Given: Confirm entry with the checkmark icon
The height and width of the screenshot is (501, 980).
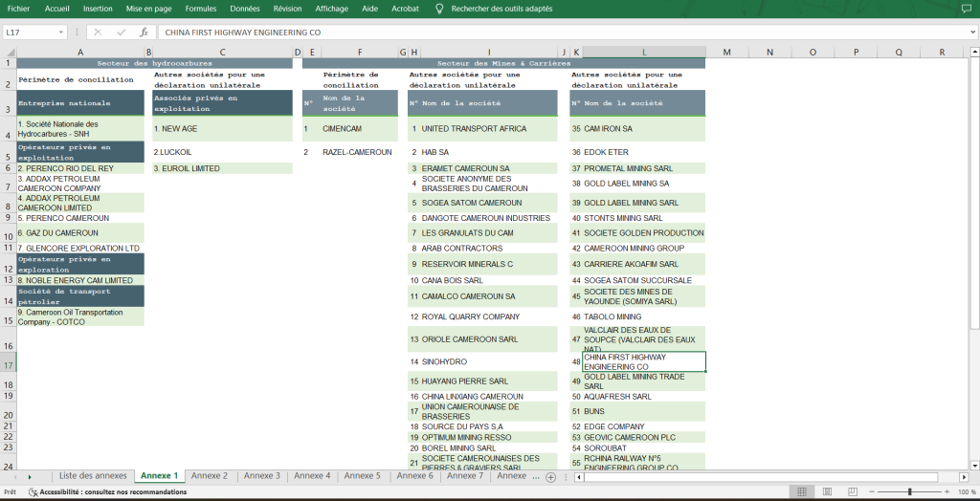Looking at the screenshot, I should point(121,33).
